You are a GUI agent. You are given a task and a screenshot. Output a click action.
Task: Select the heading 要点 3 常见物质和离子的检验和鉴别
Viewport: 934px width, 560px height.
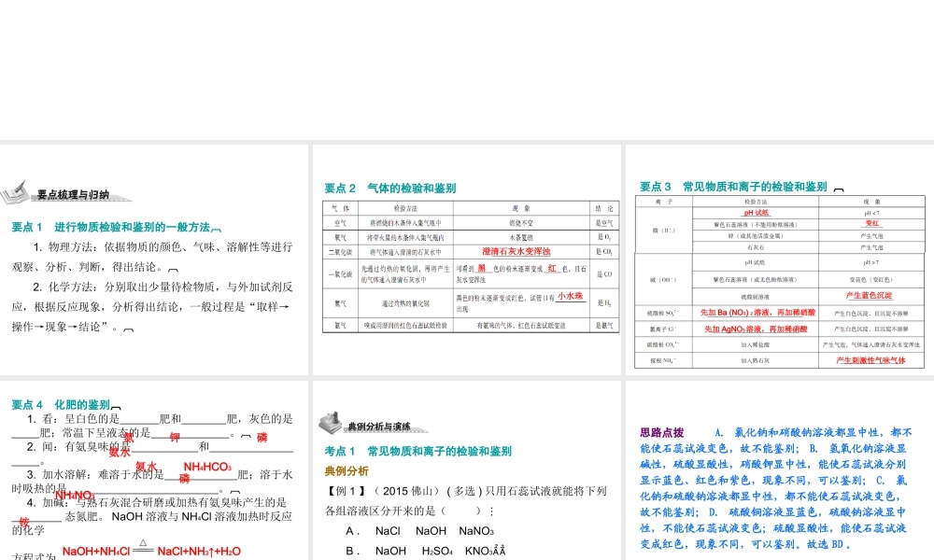733,187
